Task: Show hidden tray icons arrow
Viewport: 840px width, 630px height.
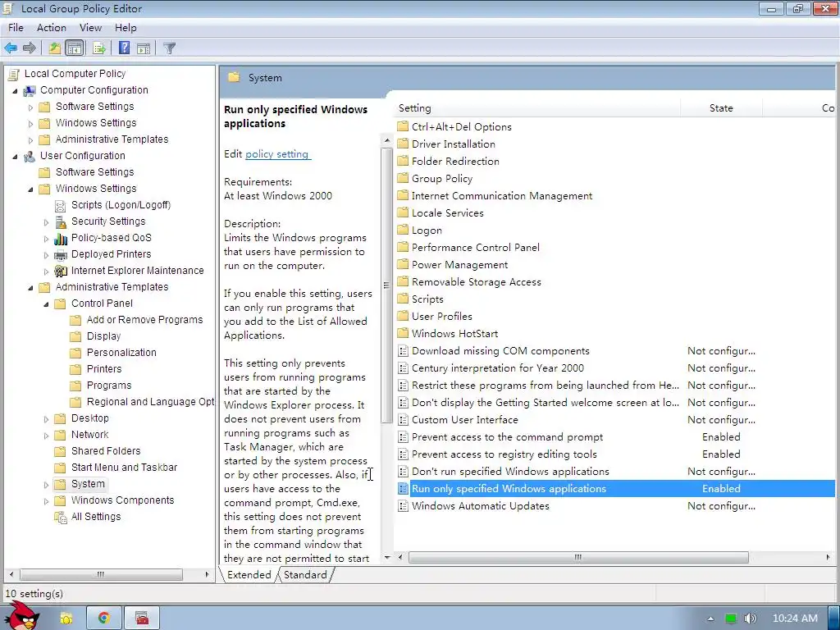Action: [x=710, y=619]
